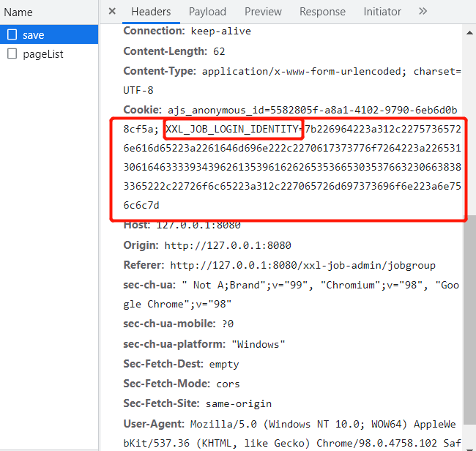Screen dimensions: 476x451
Task: Click scrollbar up arrow in headers pane
Action: click(469, 33)
